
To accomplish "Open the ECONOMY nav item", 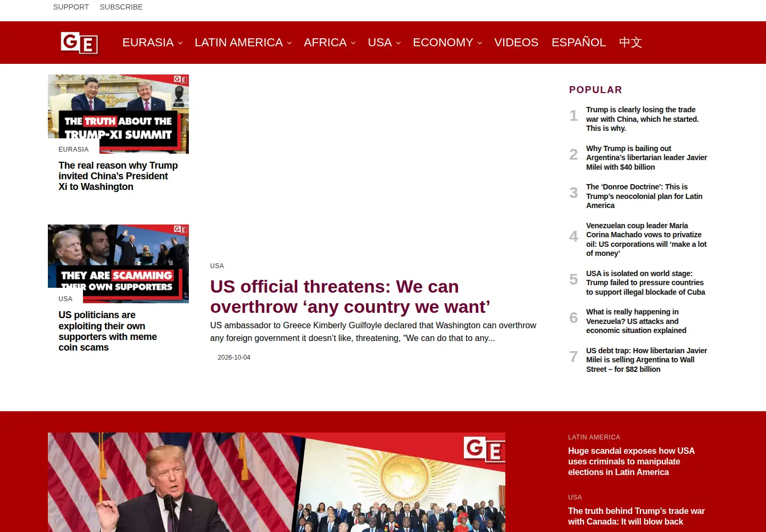I will [x=443, y=43].
